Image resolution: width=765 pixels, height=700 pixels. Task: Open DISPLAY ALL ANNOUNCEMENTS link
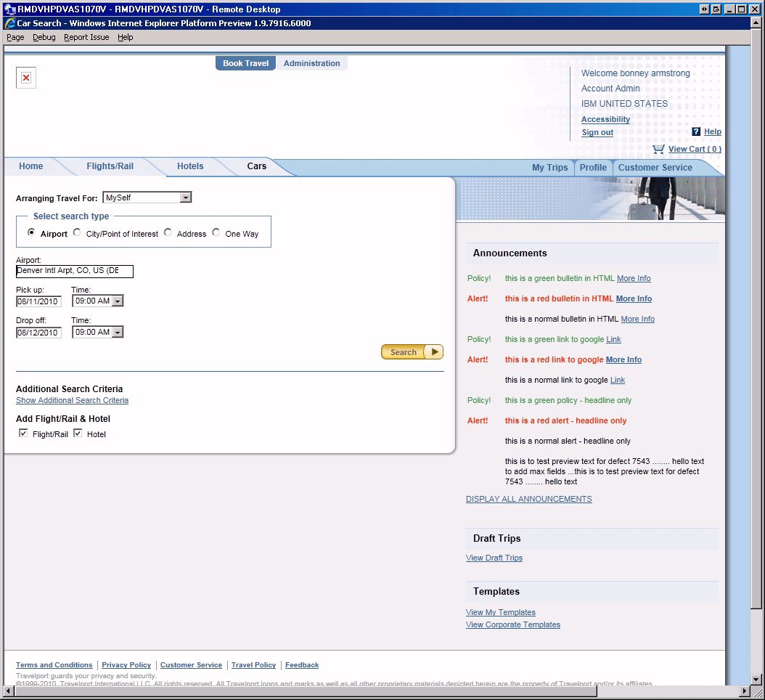point(528,499)
